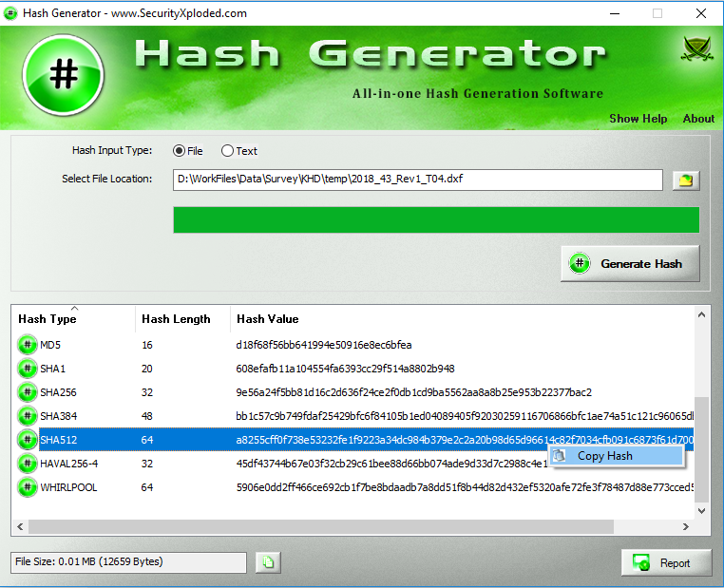724x588 pixels.
Task: Click the SHA256 row hash icon
Action: pos(28,392)
